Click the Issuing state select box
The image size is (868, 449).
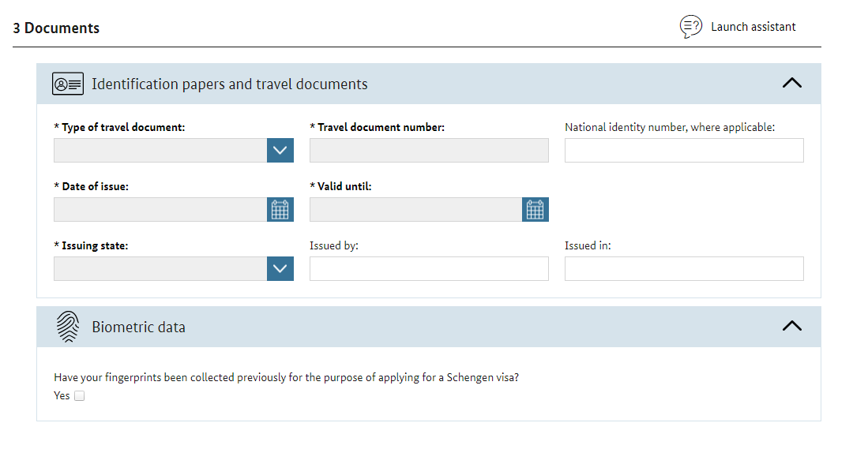[x=160, y=269]
